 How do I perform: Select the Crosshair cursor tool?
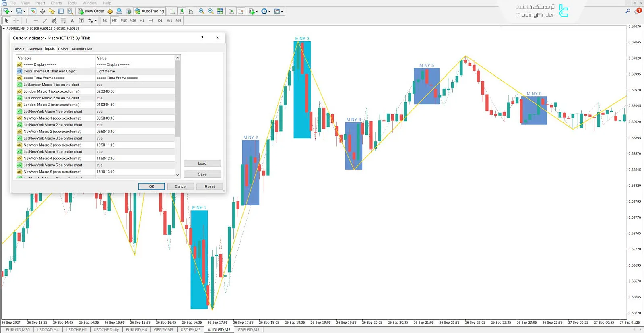click(16, 21)
